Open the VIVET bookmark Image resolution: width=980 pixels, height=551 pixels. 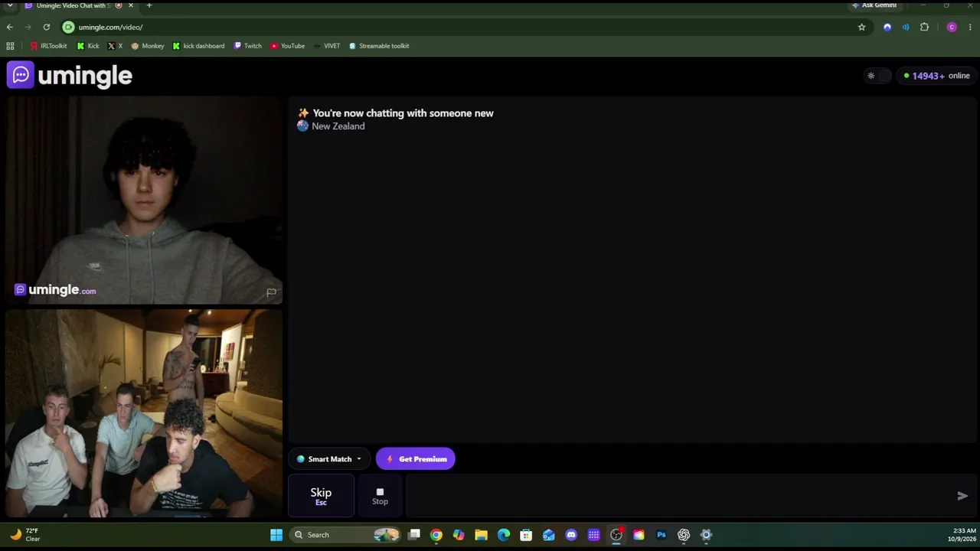[326, 46]
